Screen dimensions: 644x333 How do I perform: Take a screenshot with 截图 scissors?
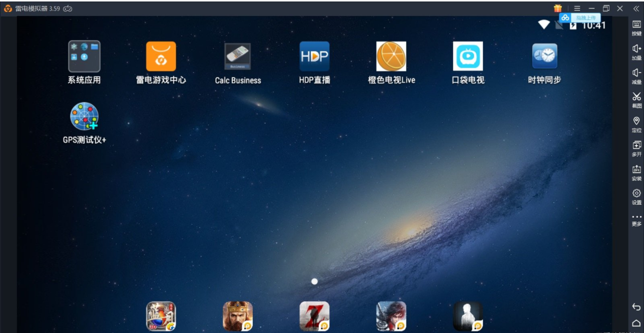637,100
